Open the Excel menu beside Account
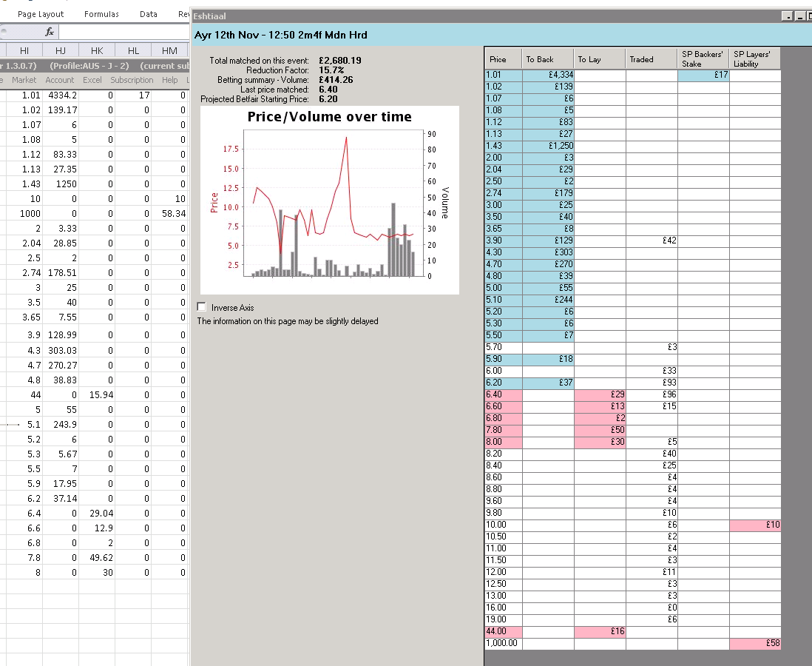Viewport: 812px width, 666px height. [92, 80]
